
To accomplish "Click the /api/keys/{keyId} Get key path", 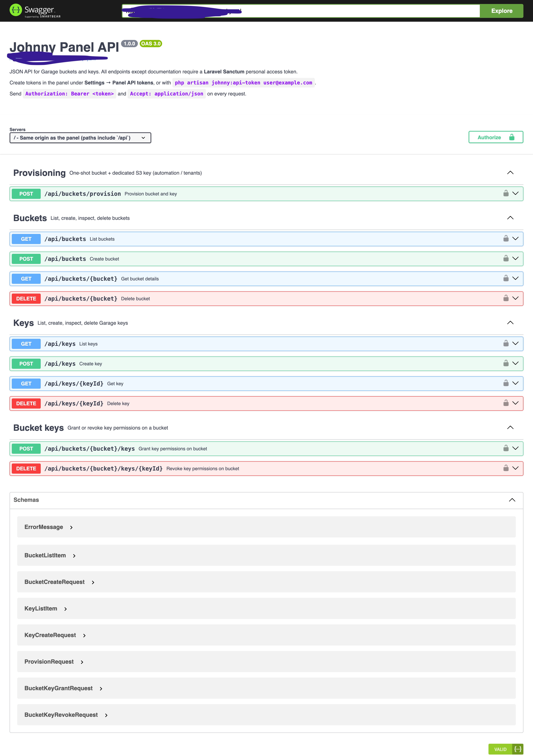I will [x=74, y=384].
